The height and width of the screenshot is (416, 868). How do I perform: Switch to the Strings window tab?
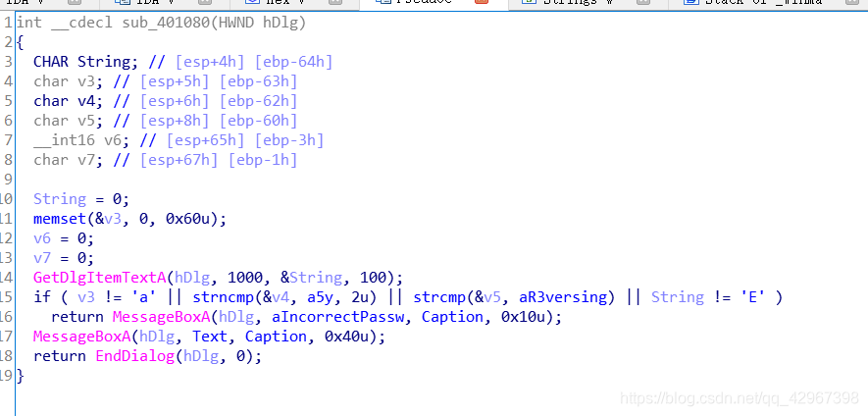pyautogui.click(x=579, y=2)
